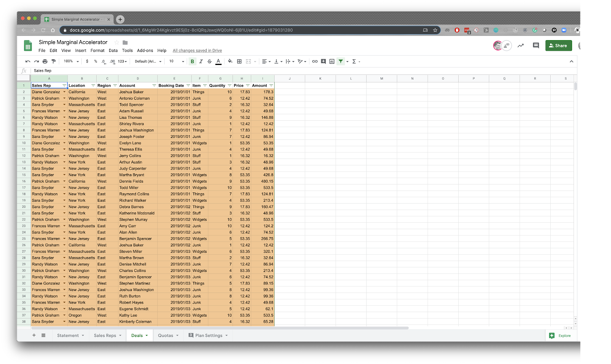Viewport: 611px width, 364px height.
Task: Open the Format menu
Action: click(x=97, y=50)
